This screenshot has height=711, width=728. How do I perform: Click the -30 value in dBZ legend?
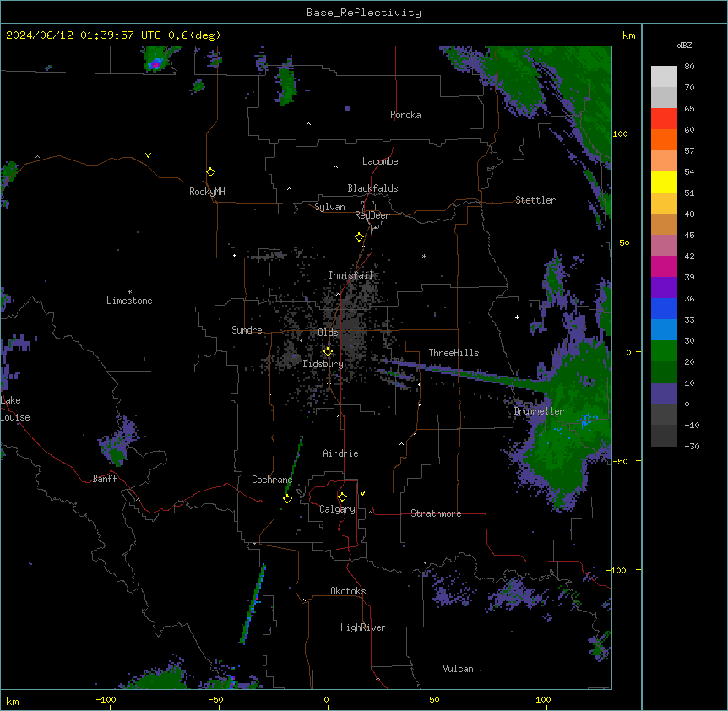pyautogui.click(x=692, y=446)
